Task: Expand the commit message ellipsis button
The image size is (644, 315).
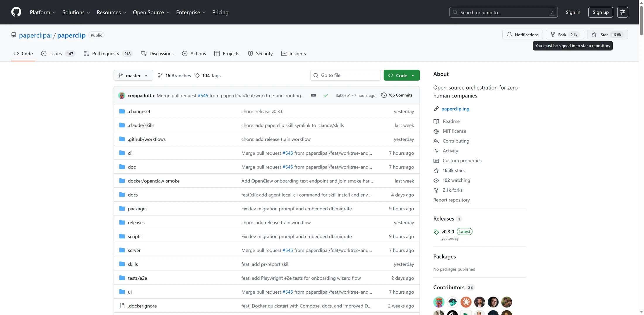Action: [313, 95]
